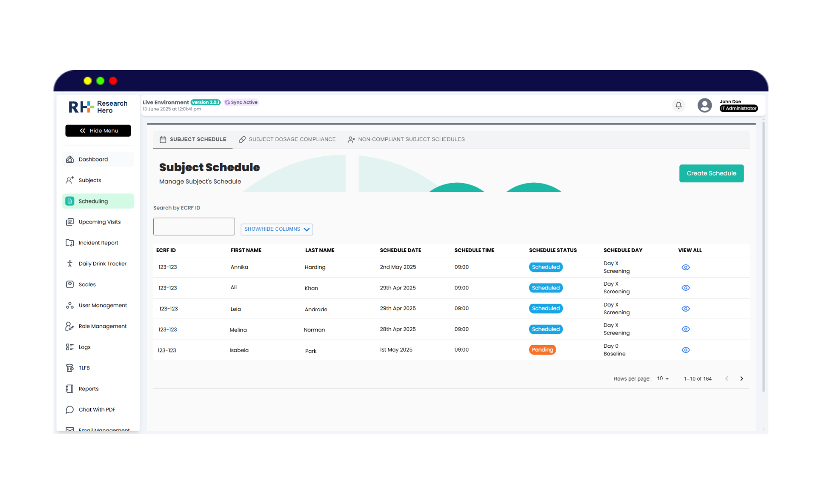This screenshot has width=822, height=504.
Task: Select the Subject Schedule tab
Action: [x=193, y=140]
